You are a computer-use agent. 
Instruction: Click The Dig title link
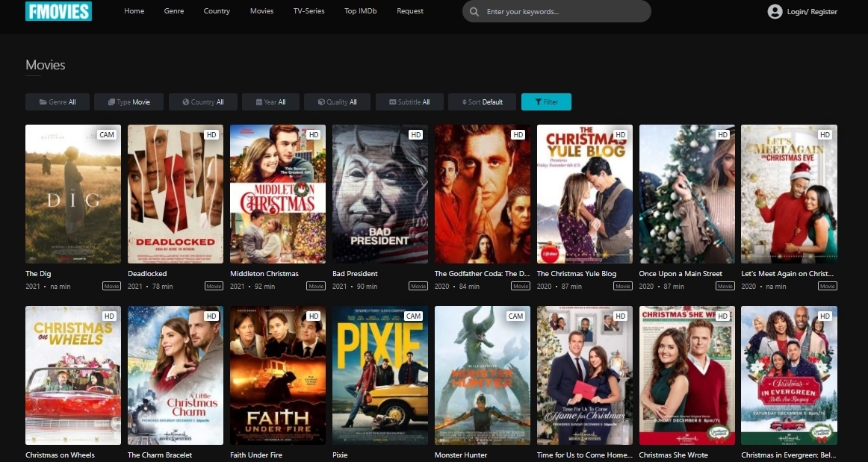tap(38, 273)
